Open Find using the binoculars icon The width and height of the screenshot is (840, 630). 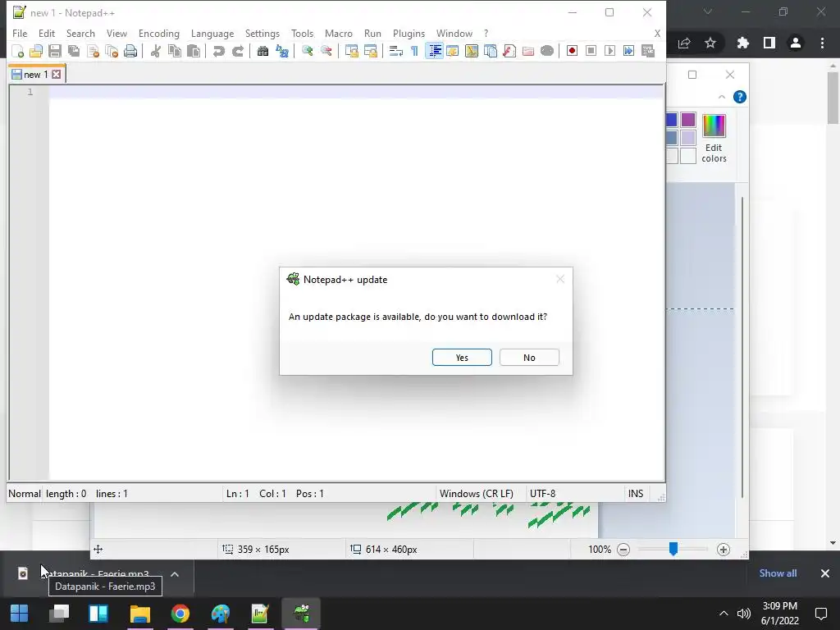coord(262,51)
